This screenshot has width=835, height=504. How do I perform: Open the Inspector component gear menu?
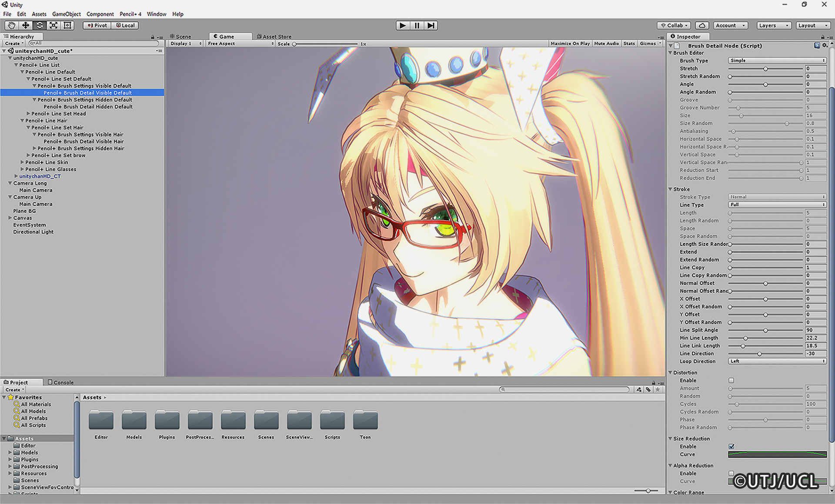tap(825, 45)
